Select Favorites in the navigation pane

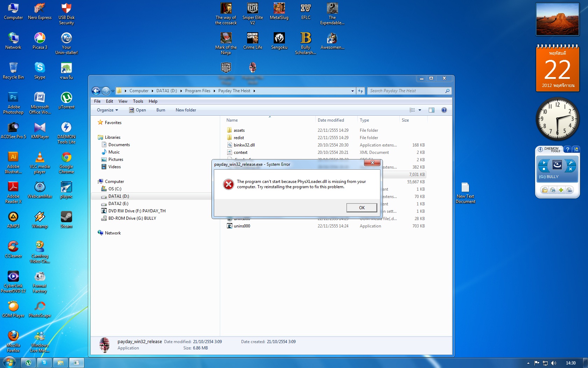pyautogui.click(x=110, y=123)
